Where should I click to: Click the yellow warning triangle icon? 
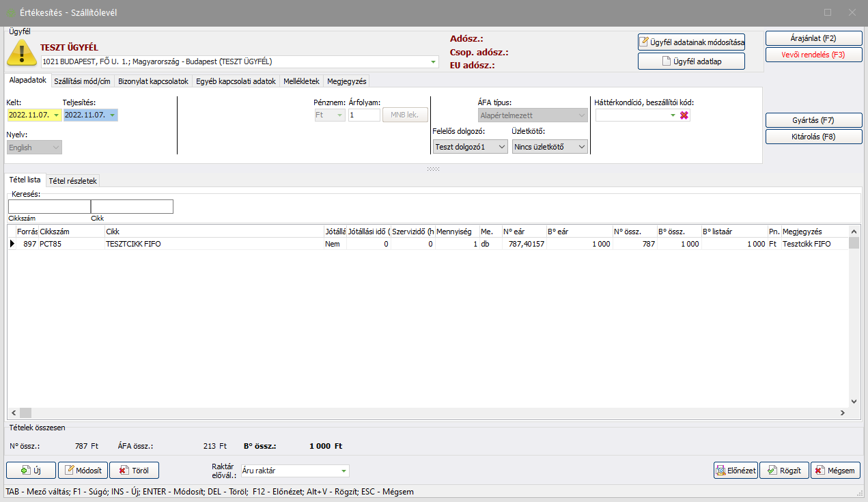tap(22, 53)
